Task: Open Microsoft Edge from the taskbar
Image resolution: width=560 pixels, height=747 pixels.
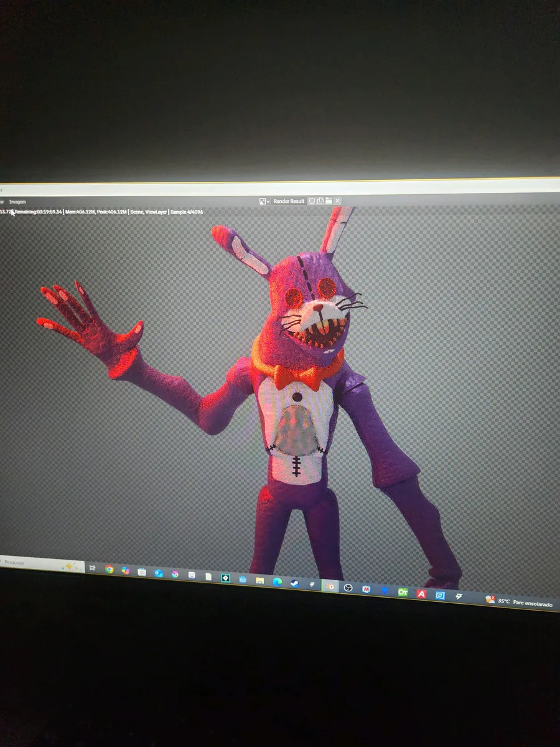Action: click(x=277, y=581)
